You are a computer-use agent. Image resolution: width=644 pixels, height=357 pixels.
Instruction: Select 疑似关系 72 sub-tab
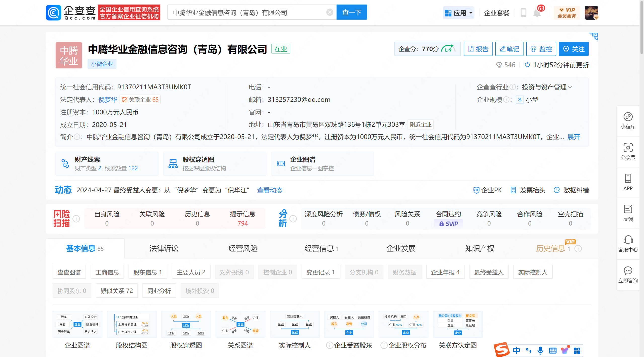tap(117, 291)
